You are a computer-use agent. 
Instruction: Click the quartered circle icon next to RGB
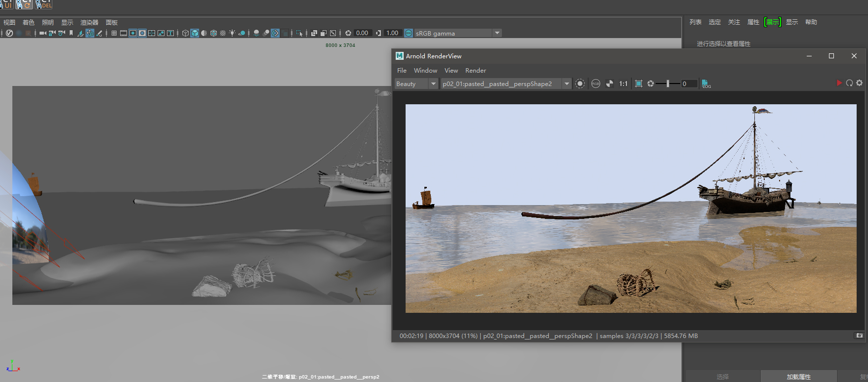610,84
